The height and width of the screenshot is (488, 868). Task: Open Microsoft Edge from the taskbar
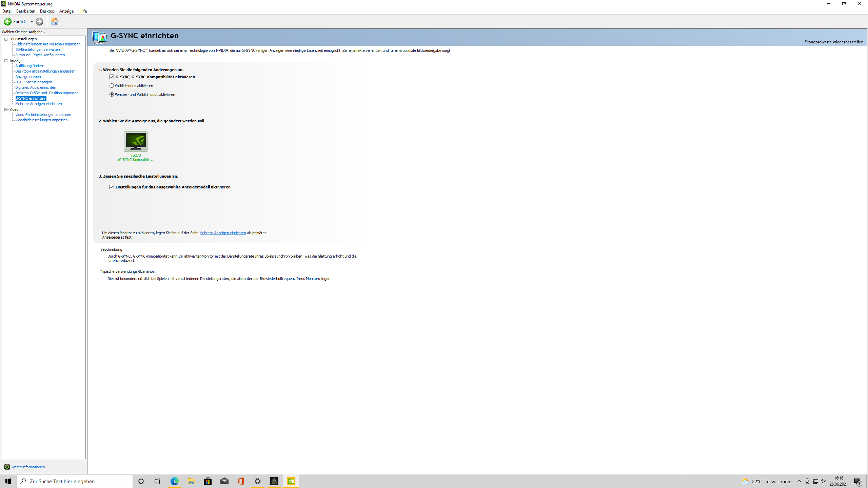click(174, 481)
